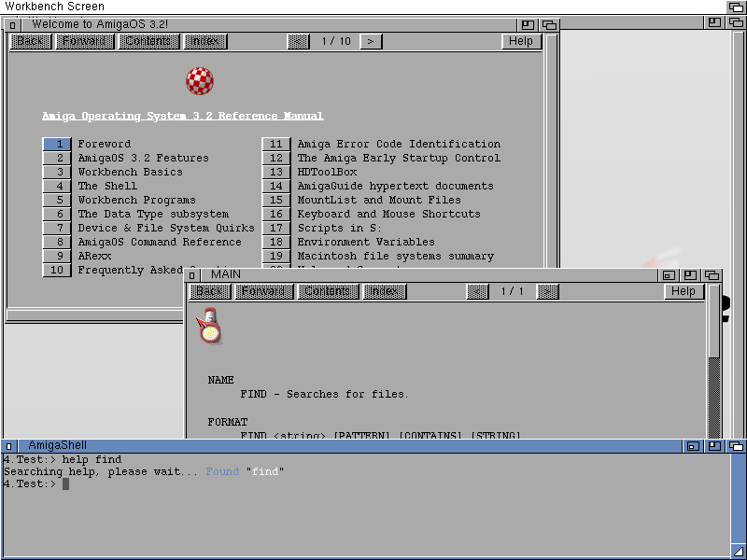747x560 pixels.
Task: Open chapter 3 Workbench Basics
Action: [57, 172]
